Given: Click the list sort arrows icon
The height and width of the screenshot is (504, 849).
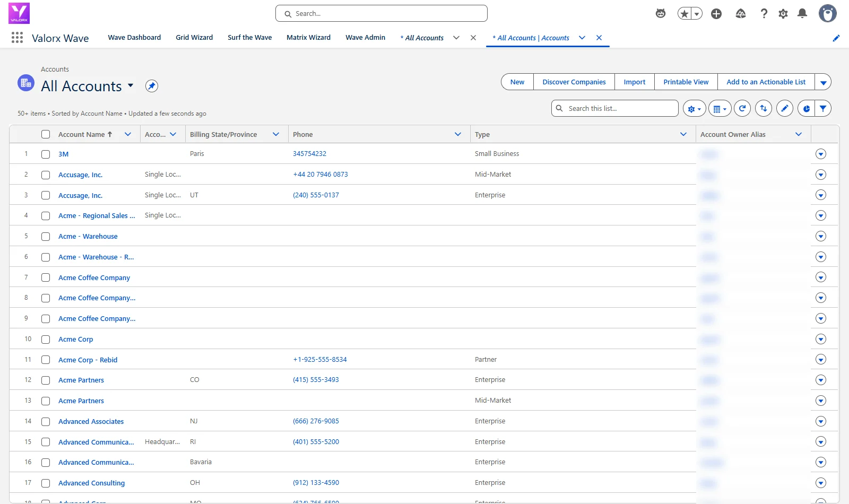Looking at the screenshot, I should tap(764, 108).
